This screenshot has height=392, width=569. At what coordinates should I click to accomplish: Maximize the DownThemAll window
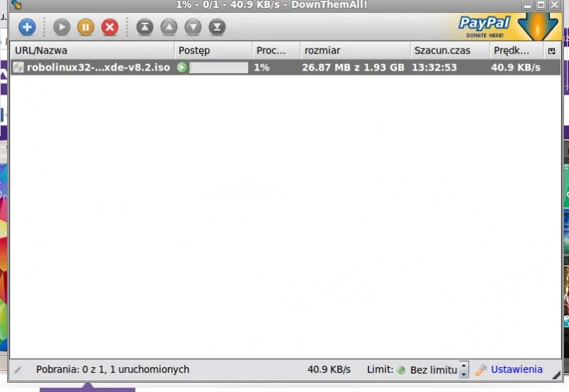541,5
